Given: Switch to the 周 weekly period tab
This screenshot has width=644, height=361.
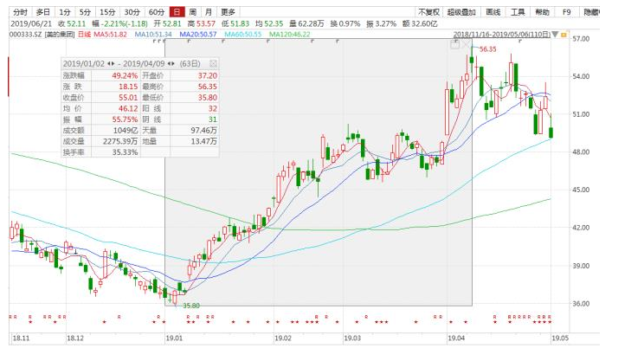Looking at the screenshot, I should tap(192, 13).
